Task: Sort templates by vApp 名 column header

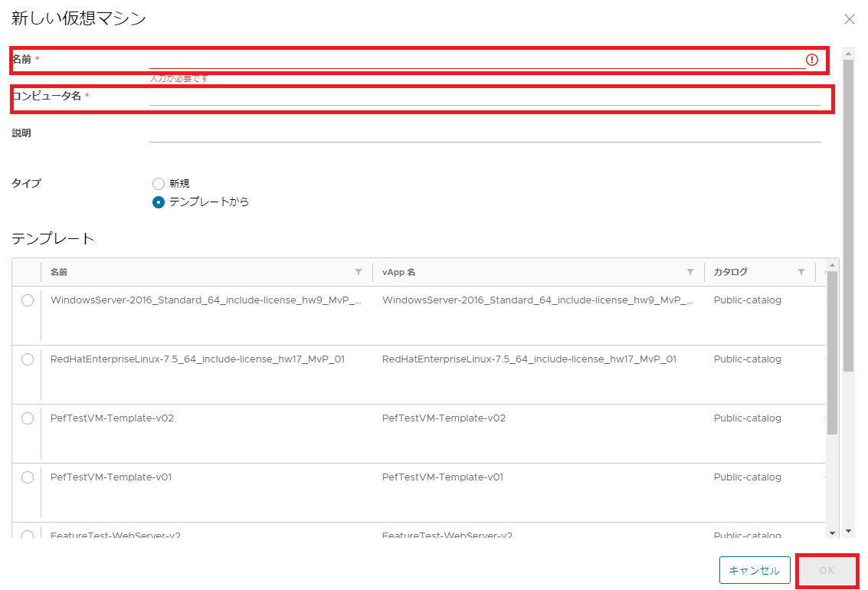Action: [398, 272]
